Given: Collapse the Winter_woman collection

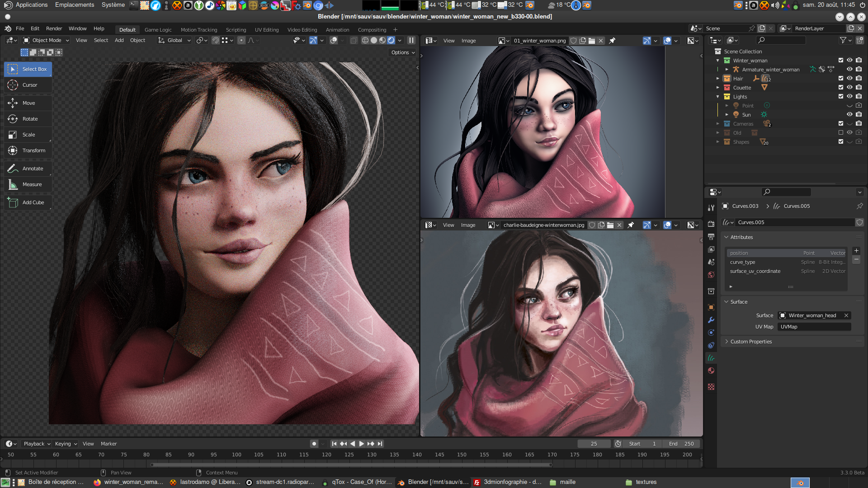Looking at the screenshot, I should click(x=717, y=60).
